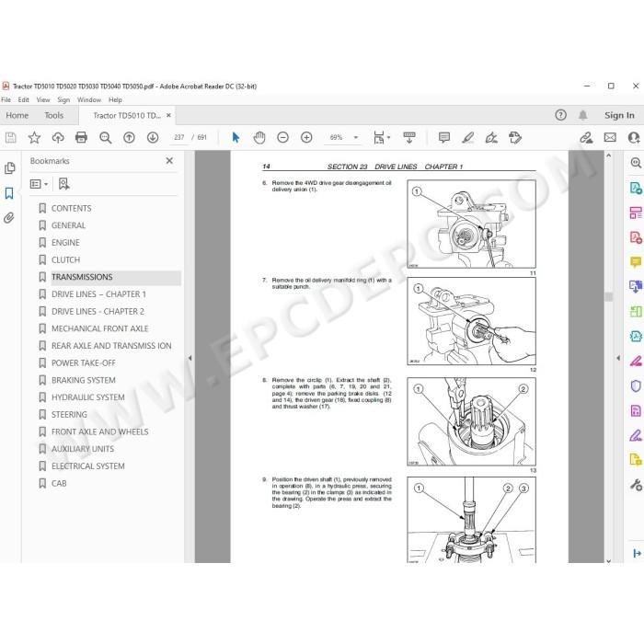This screenshot has width=644, height=644.
Task: Open page thumbnails panel
Action: point(9,168)
